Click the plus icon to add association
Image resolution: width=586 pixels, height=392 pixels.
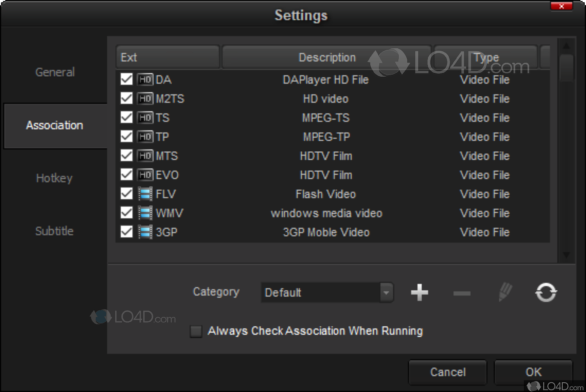(x=419, y=292)
